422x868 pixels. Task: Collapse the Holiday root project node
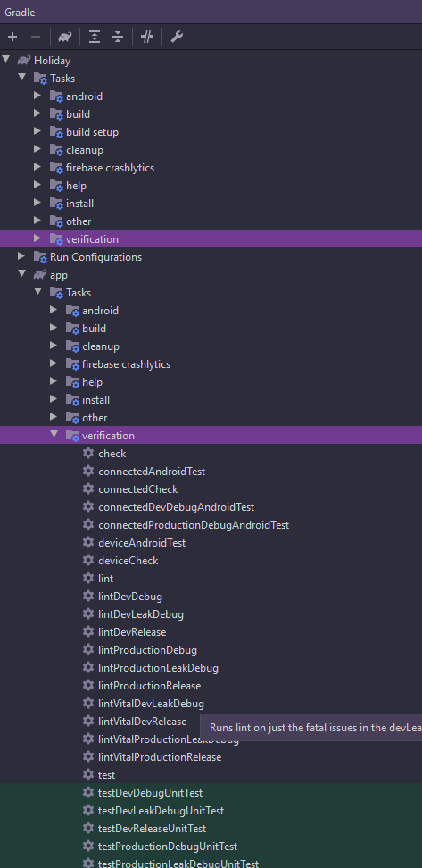coord(6,59)
